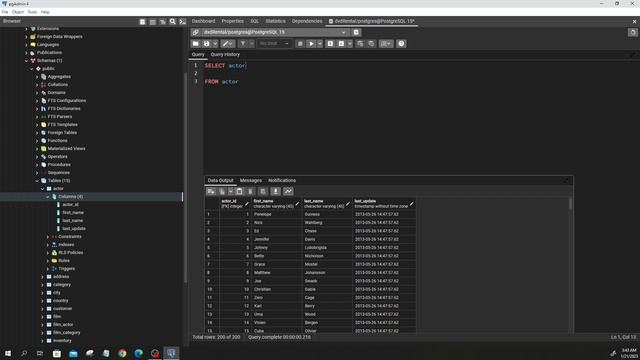Screen dimensions: 640x360
Task: Switch to the Messages output tab
Action: point(251,180)
